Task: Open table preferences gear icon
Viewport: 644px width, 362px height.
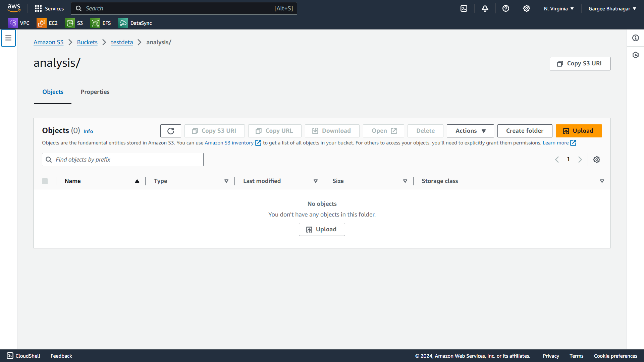Action: tap(597, 160)
